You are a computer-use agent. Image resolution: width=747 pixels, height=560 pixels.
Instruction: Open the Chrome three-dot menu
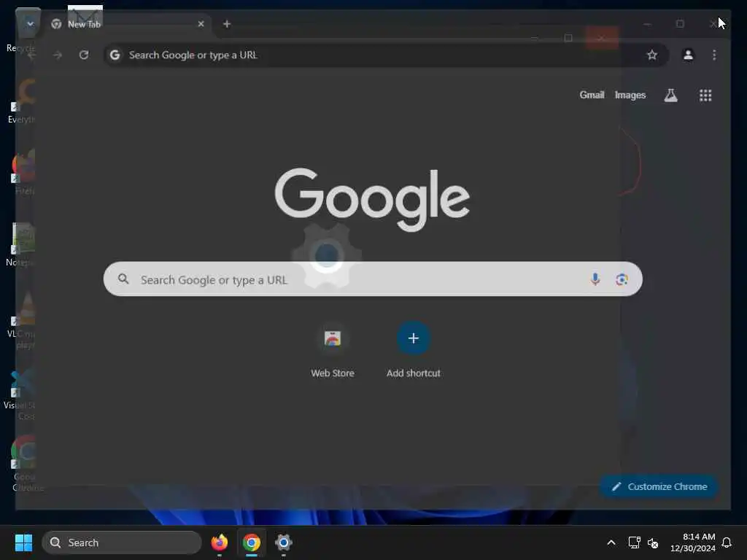[714, 55]
